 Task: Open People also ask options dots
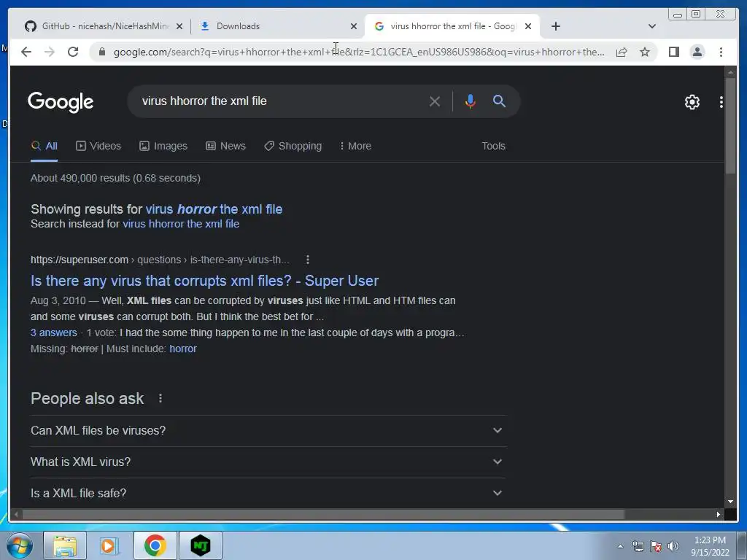point(160,398)
